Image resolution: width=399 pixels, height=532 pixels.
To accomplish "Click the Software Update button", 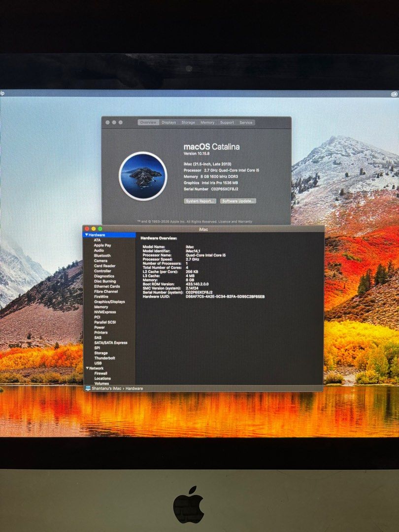I will tap(238, 201).
